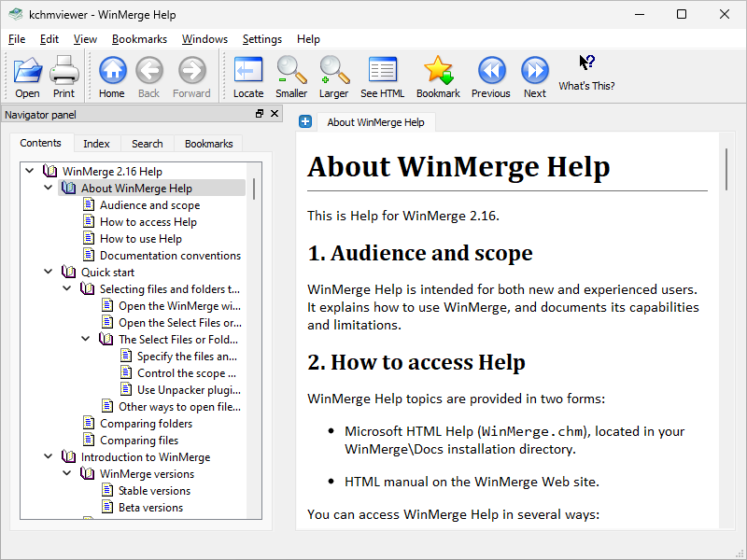Switch to the Index tab
This screenshot has width=747, height=560.
pos(96,144)
